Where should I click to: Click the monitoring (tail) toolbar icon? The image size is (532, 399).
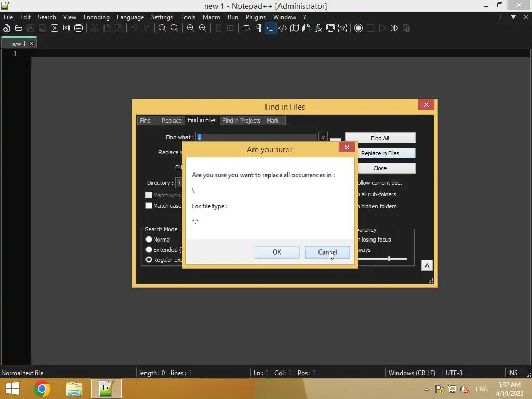[x=342, y=28]
